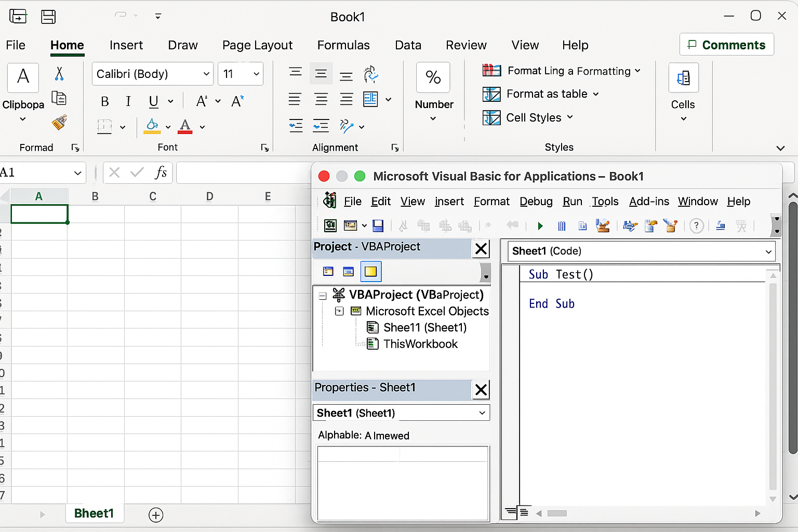Image resolution: width=798 pixels, height=532 pixels.
Task: Open the fill color dropdown arrow
Action: pyautogui.click(x=168, y=127)
